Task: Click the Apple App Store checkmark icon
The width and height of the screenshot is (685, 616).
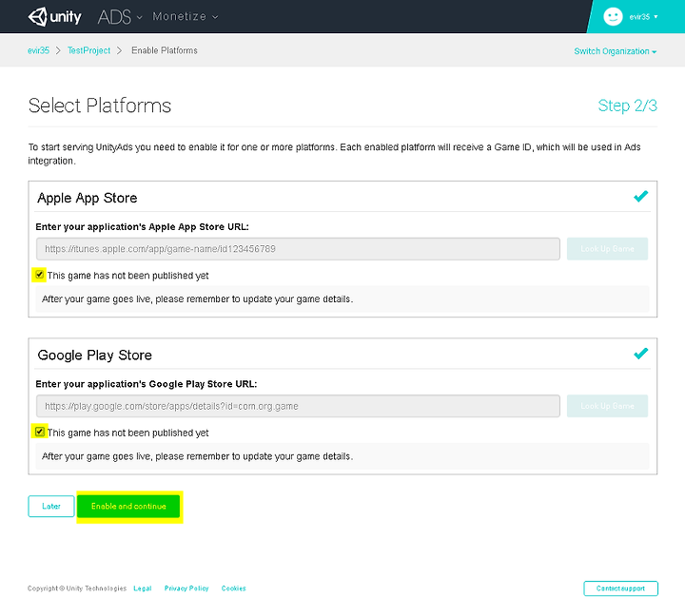Action: point(641,197)
